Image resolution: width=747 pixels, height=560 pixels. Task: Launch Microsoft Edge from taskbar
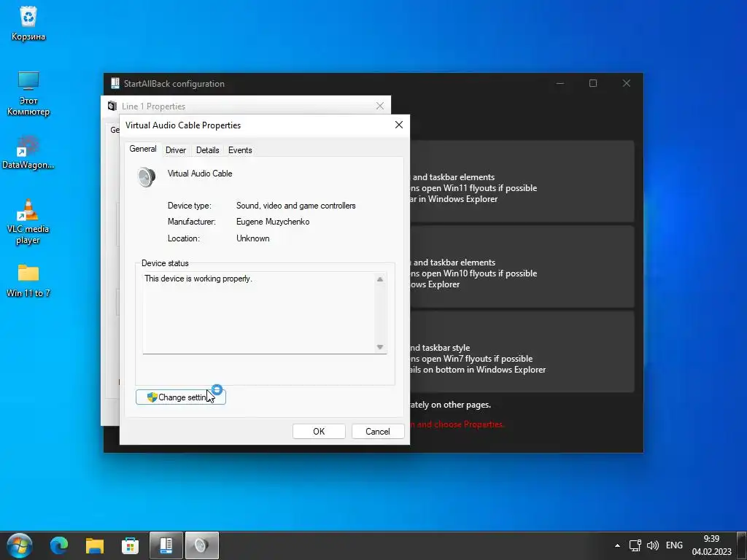(x=59, y=545)
